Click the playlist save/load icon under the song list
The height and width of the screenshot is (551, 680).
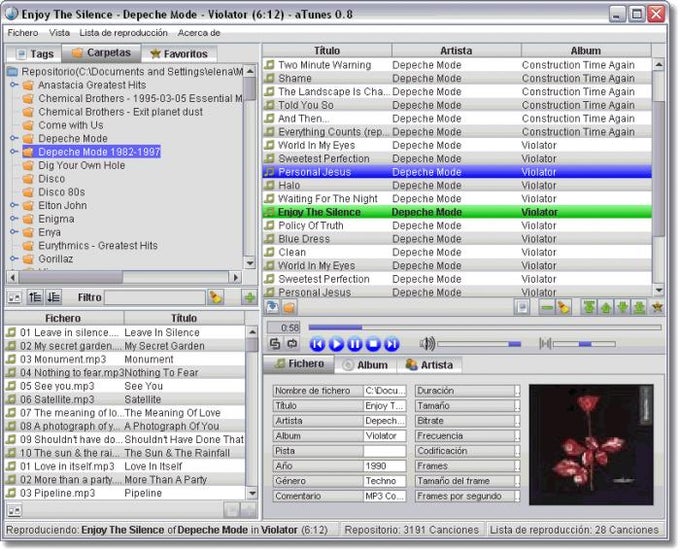click(x=272, y=307)
